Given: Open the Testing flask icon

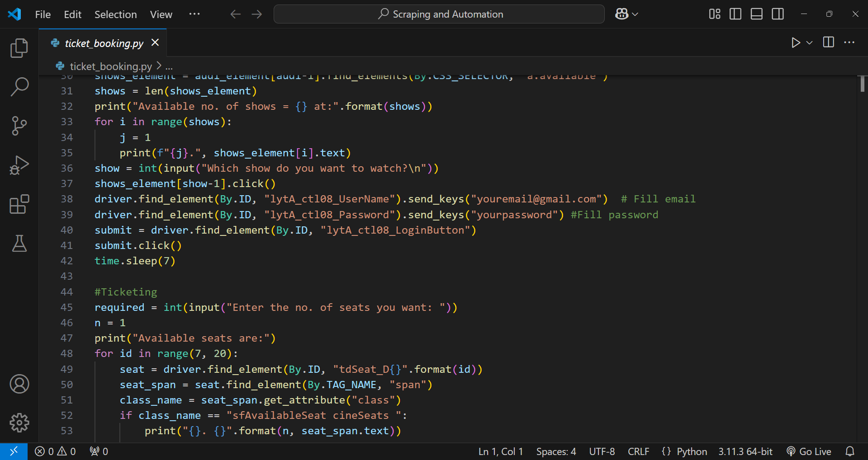Looking at the screenshot, I should pos(19,244).
